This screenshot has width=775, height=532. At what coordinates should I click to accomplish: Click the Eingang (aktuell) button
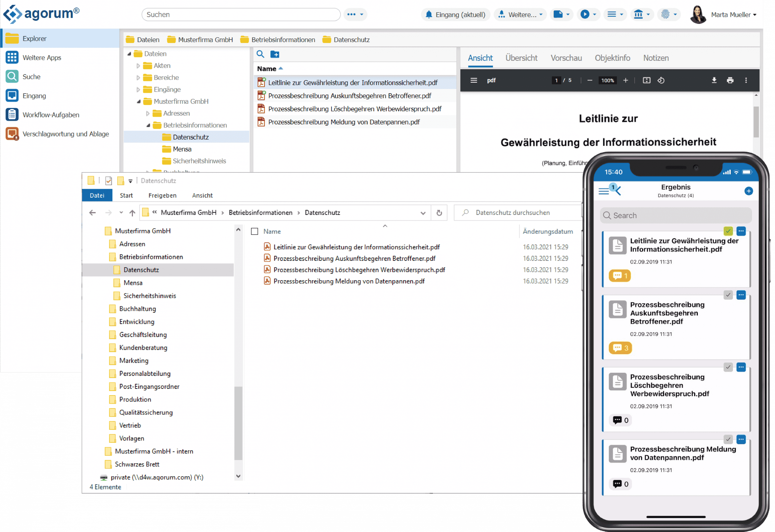click(x=456, y=15)
